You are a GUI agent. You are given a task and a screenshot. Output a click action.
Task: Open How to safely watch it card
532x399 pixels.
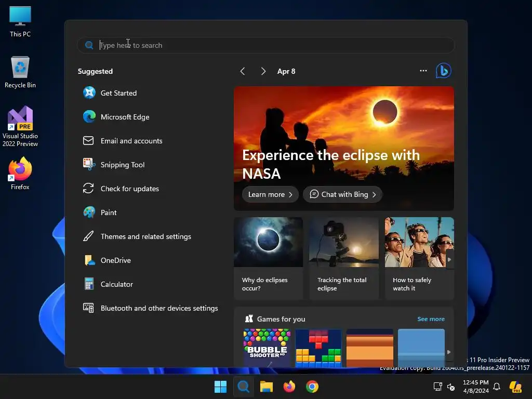(x=419, y=259)
